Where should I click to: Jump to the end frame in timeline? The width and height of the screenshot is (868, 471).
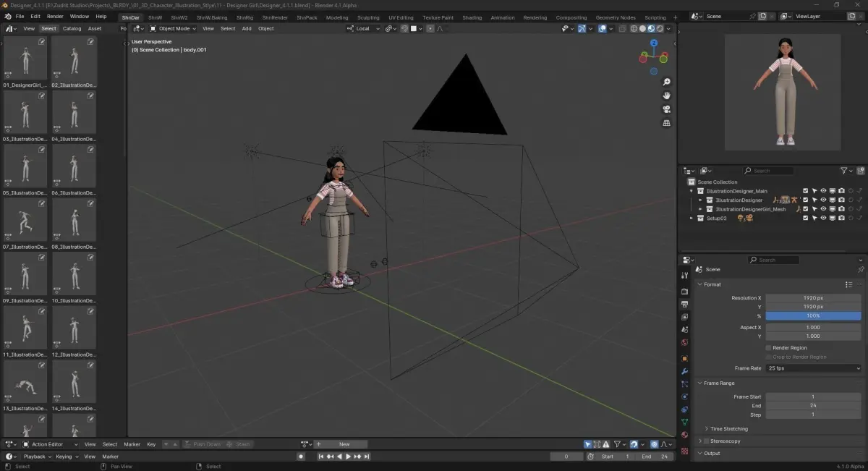click(367, 457)
